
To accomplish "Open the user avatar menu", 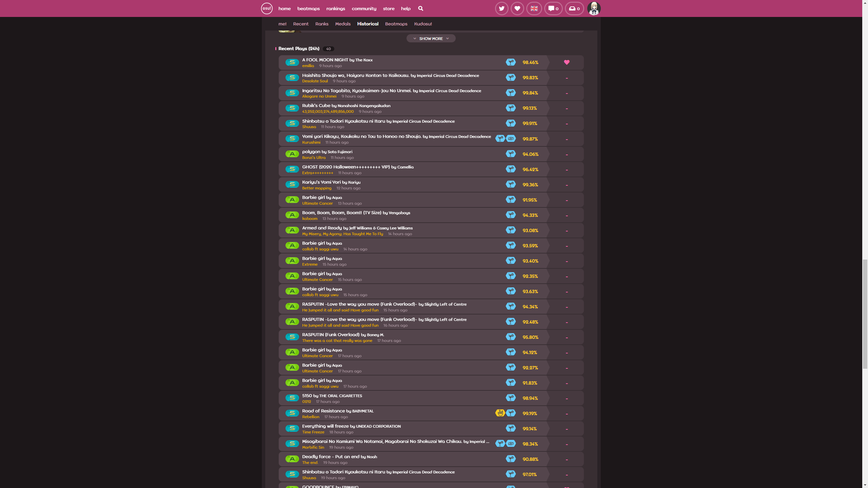I will coord(594,8).
